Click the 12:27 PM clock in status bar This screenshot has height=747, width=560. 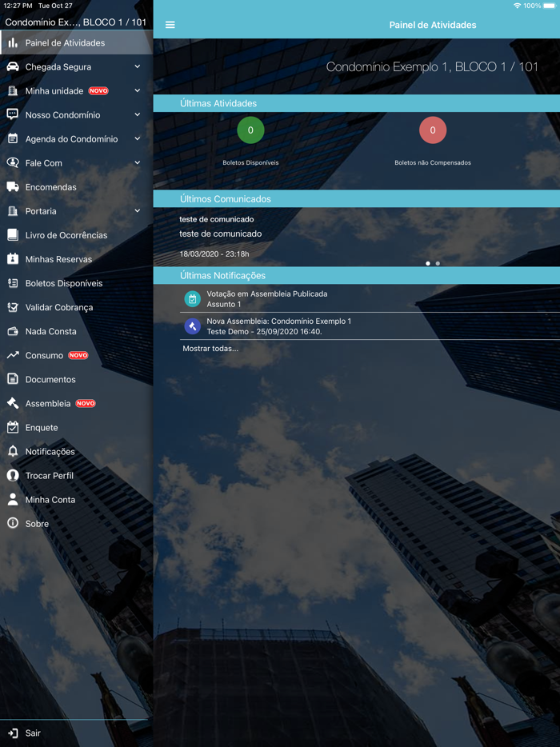pyautogui.click(x=18, y=6)
